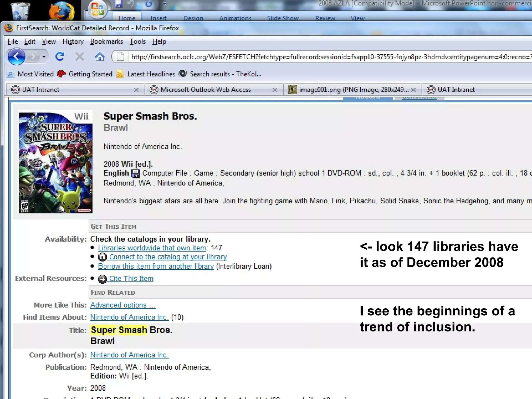Open Firefox's History menu
Screen dimensions: 532x399
point(73,42)
